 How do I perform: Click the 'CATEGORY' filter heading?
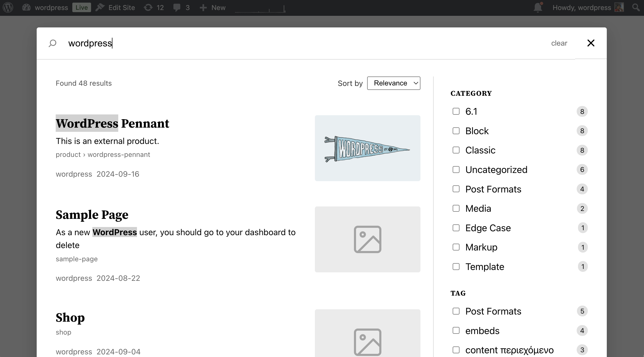point(471,93)
